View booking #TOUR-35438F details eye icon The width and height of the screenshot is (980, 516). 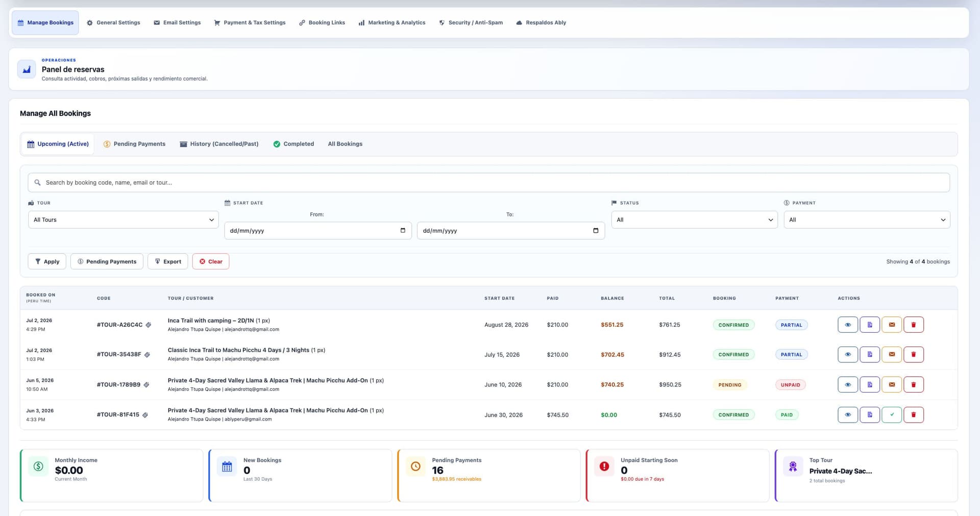(x=848, y=354)
